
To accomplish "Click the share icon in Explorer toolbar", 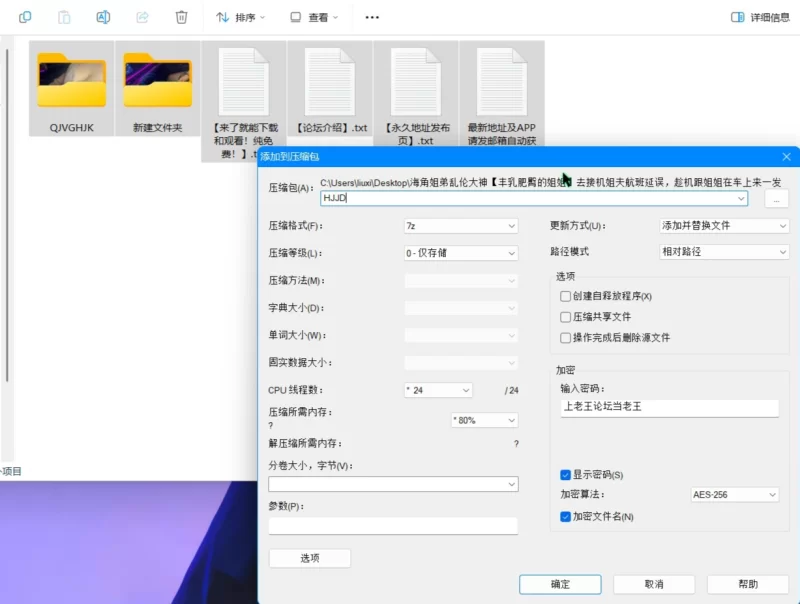I will point(142,17).
